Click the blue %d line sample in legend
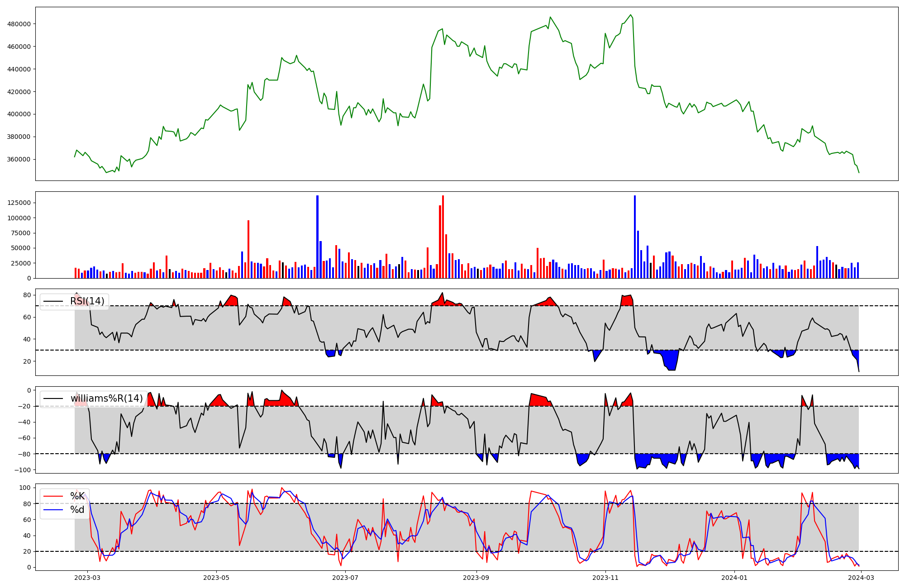Viewport: 905px width, 588px height. coord(53,510)
